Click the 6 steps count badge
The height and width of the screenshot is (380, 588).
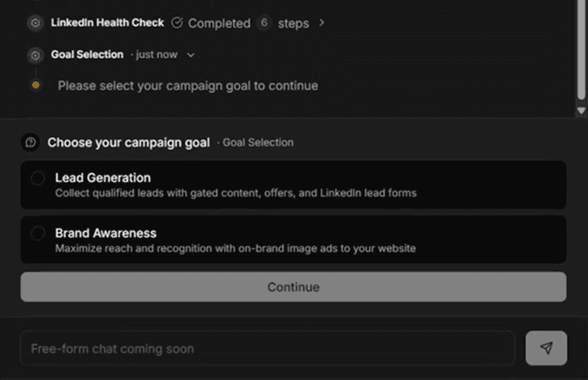[x=264, y=23]
